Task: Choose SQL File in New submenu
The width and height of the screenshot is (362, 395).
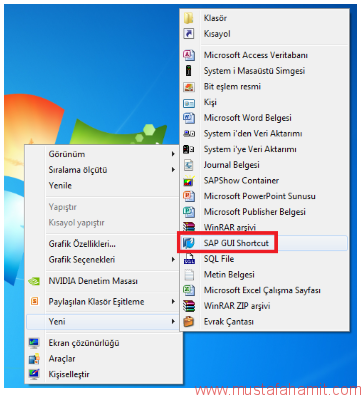Action: click(x=265, y=259)
